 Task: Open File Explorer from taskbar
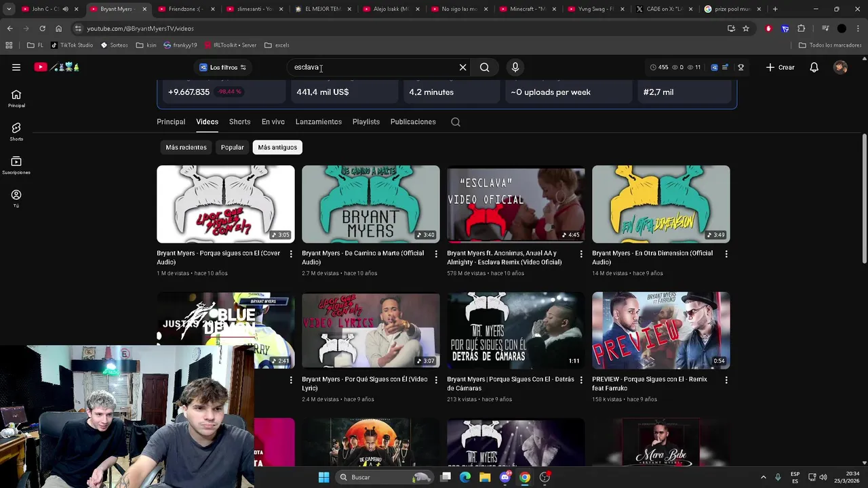point(485,477)
